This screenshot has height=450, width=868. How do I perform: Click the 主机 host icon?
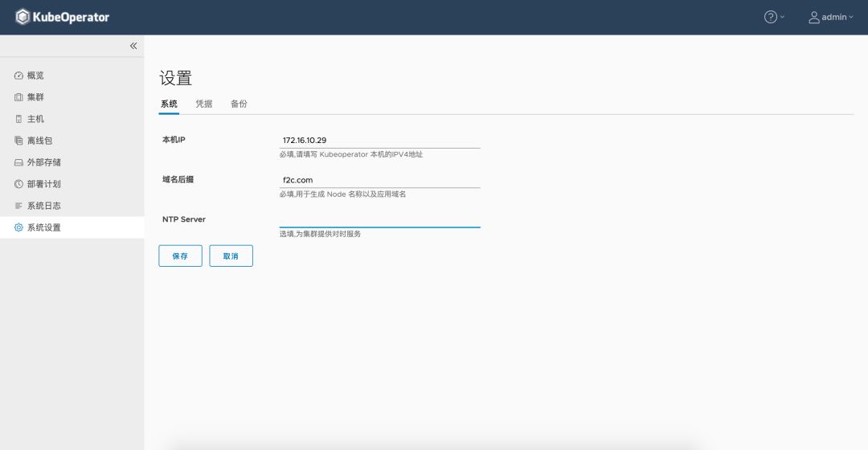18,119
